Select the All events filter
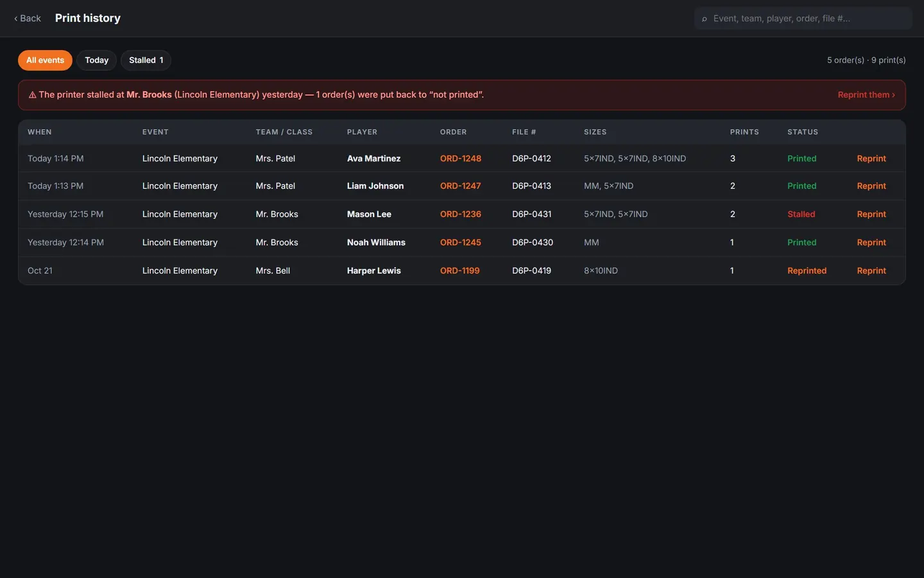 45,60
